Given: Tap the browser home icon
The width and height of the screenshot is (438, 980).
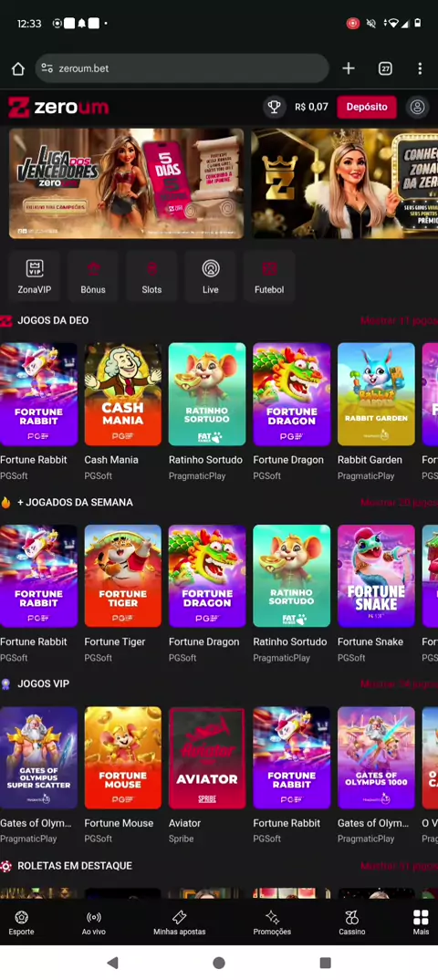Looking at the screenshot, I should pyautogui.click(x=18, y=68).
